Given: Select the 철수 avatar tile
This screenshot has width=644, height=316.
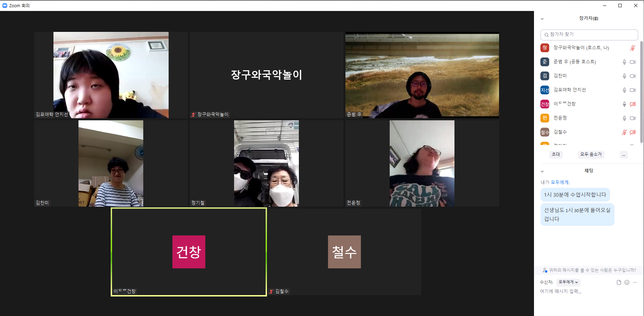Looking at the screenshot, I should click(x=344, y=252).
